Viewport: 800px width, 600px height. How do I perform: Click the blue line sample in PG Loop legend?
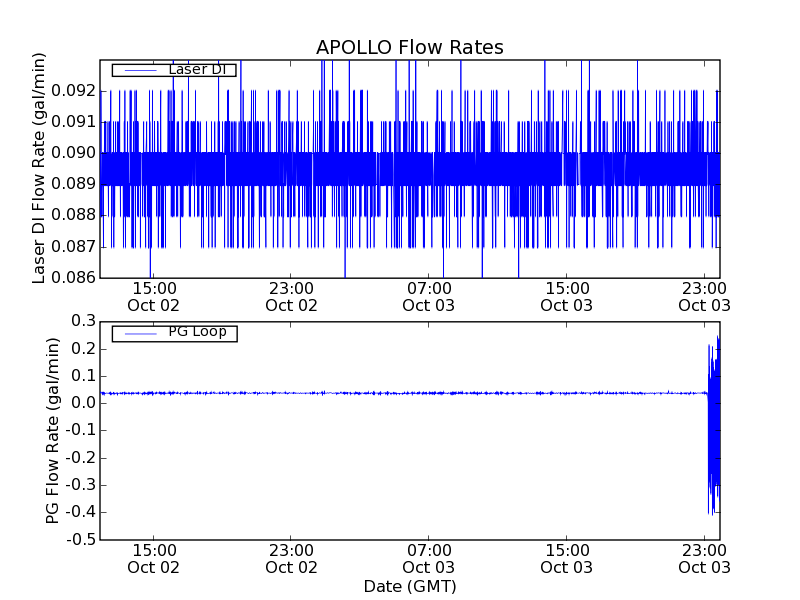pos(138,333)
